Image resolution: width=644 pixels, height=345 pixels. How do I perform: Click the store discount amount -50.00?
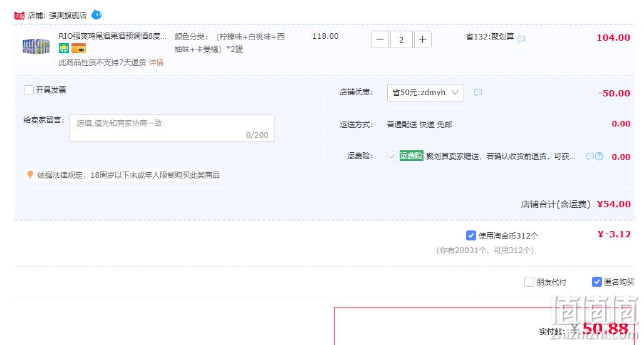pos(614,93)
